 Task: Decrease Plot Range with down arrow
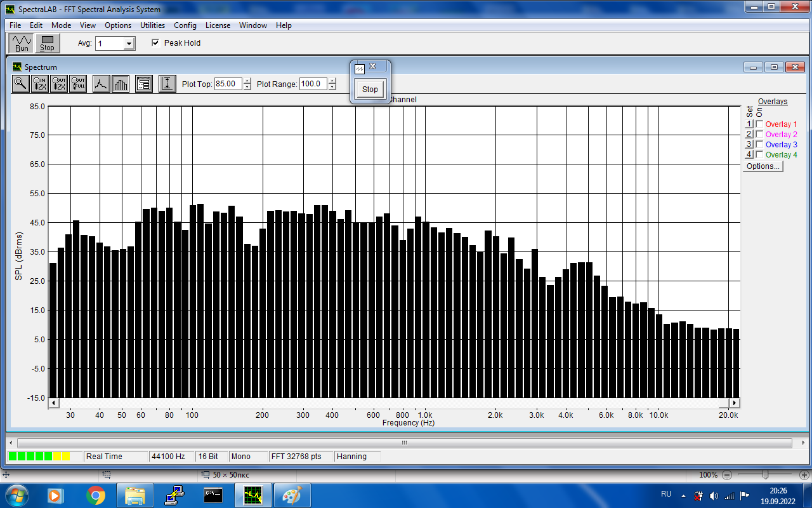pos(332,87)
